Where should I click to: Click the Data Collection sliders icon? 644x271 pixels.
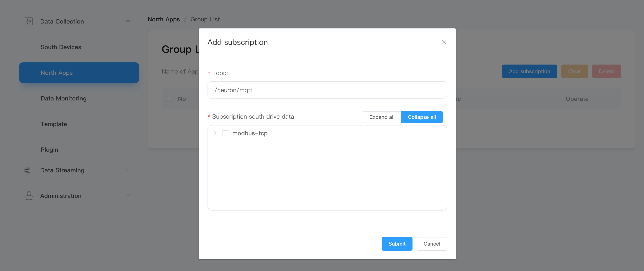tap(28, 22)
